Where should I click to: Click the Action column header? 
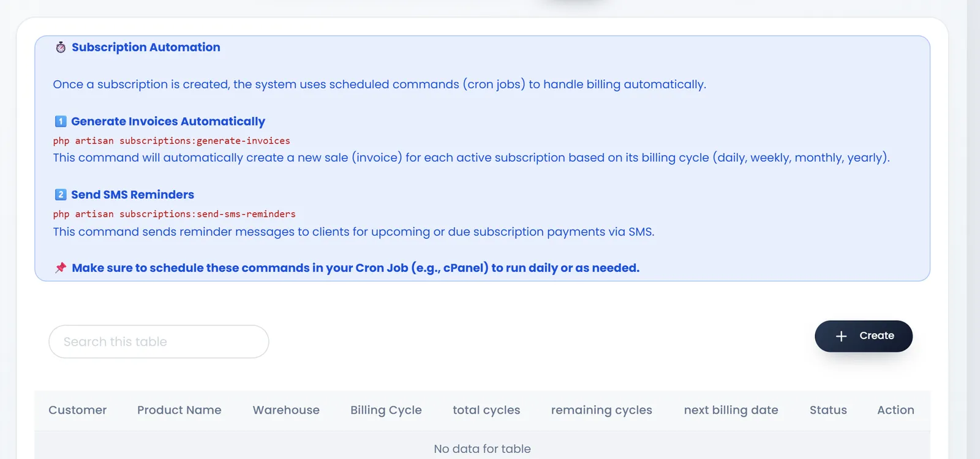point(895,410)
